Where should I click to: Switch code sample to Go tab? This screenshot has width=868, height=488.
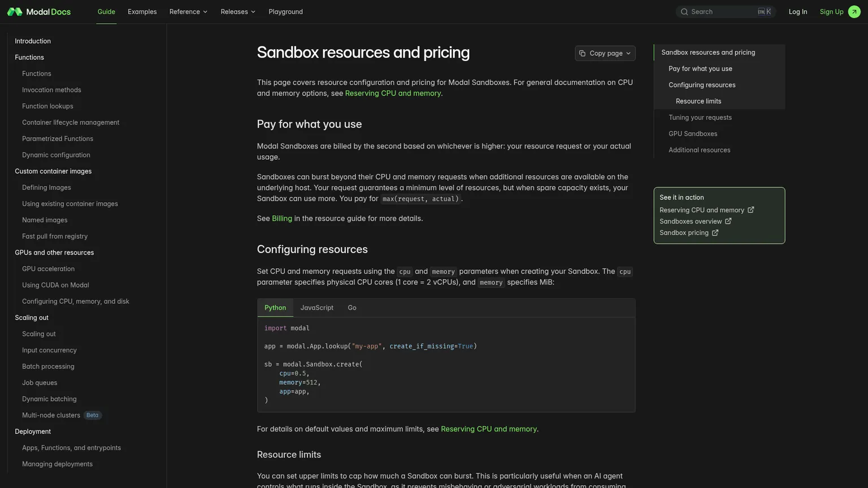click(352, 308)
